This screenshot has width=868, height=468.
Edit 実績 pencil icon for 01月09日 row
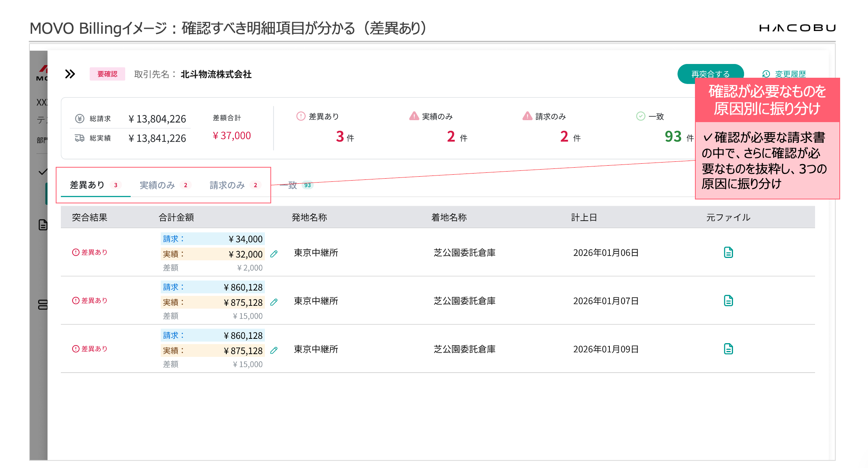(274, 351)
